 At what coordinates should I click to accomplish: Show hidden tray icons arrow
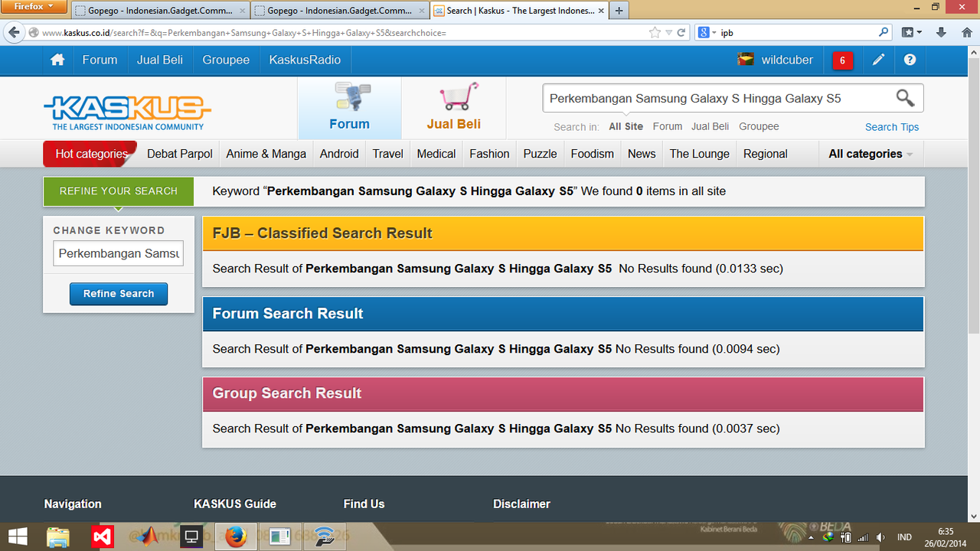click(811, 537)
